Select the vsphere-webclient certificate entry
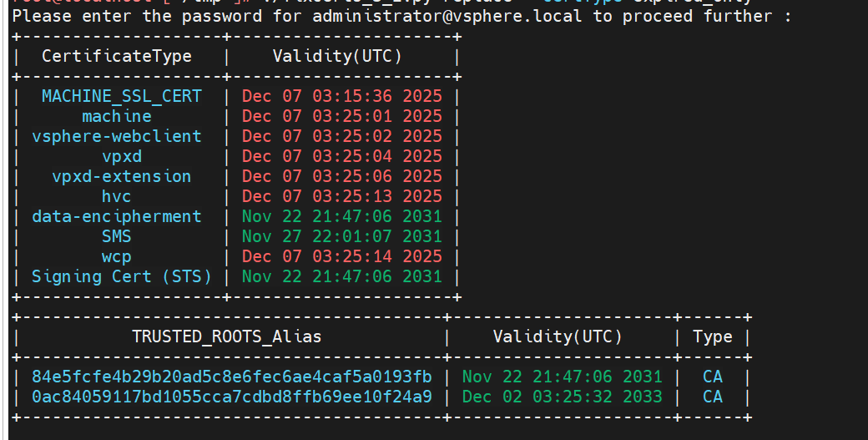This screenshot has width=868, height=440. pos(117,136)
